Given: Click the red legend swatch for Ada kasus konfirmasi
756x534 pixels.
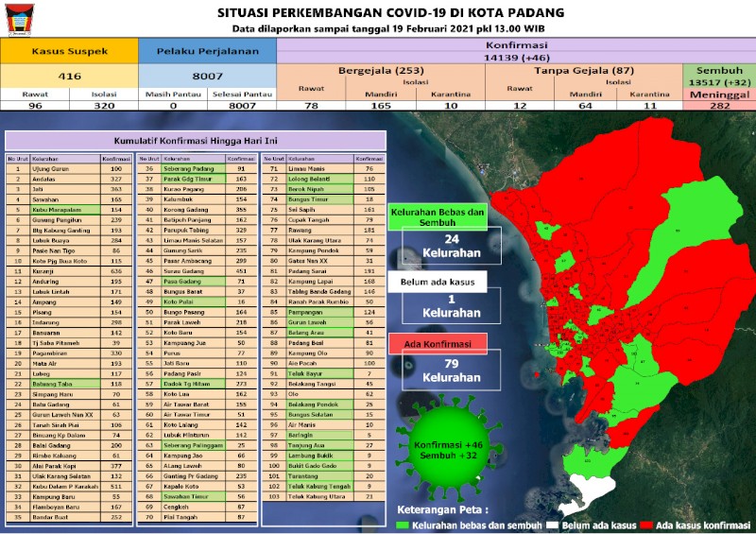Looking at the screenshot, I should point(646,525).
